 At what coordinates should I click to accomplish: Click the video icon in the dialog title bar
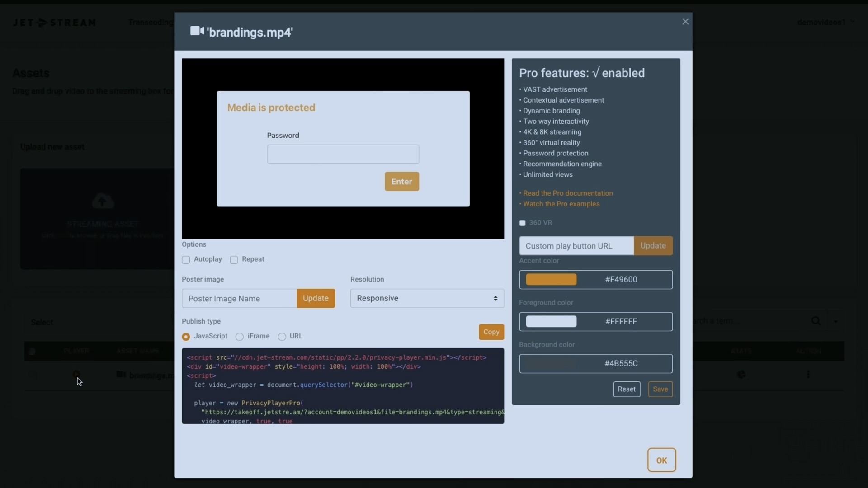197,32
